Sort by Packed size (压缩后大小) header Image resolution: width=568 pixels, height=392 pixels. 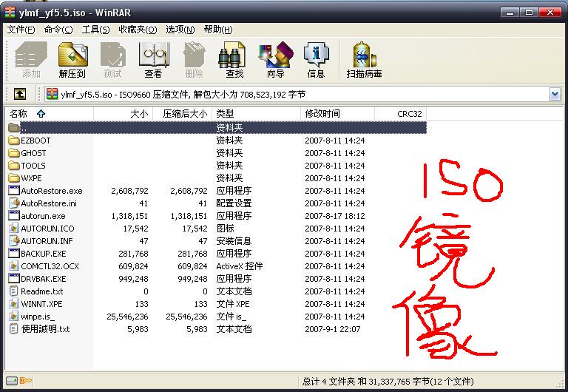183,114
